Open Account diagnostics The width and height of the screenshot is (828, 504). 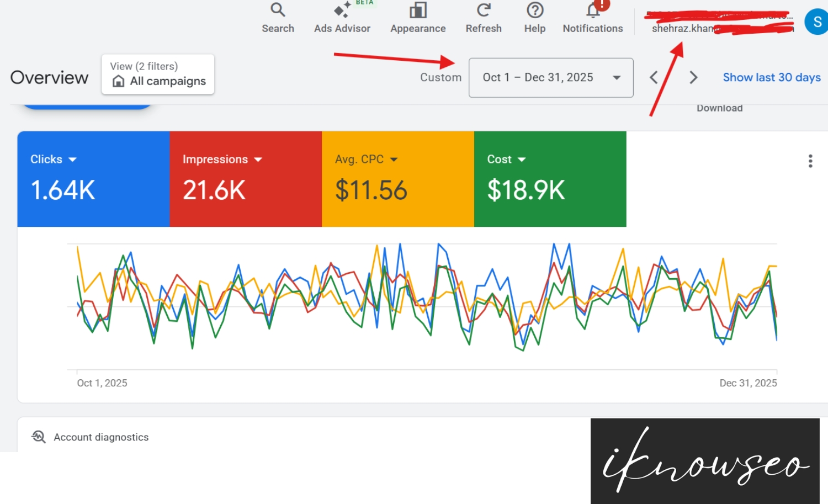[x=101, y=437]
